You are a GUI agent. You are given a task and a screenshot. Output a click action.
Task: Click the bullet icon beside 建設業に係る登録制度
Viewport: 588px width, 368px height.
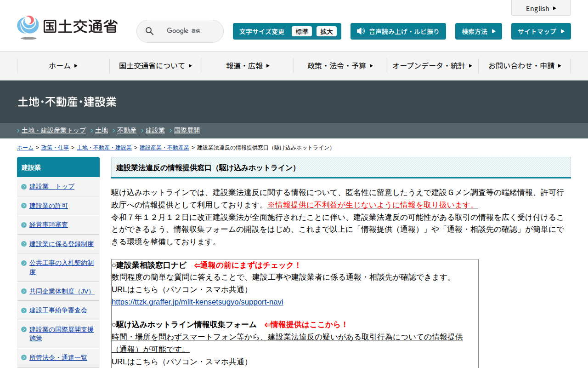(x=24, y=244)
